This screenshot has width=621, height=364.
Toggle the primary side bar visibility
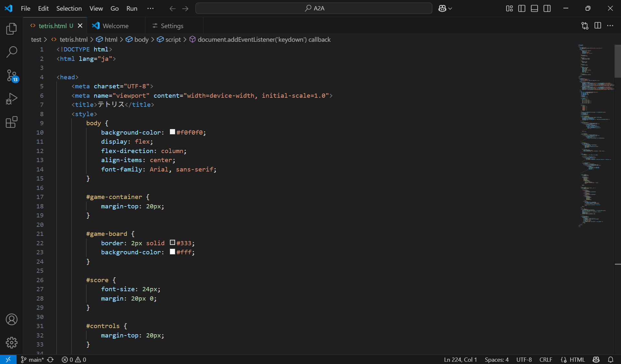(522, 8)
